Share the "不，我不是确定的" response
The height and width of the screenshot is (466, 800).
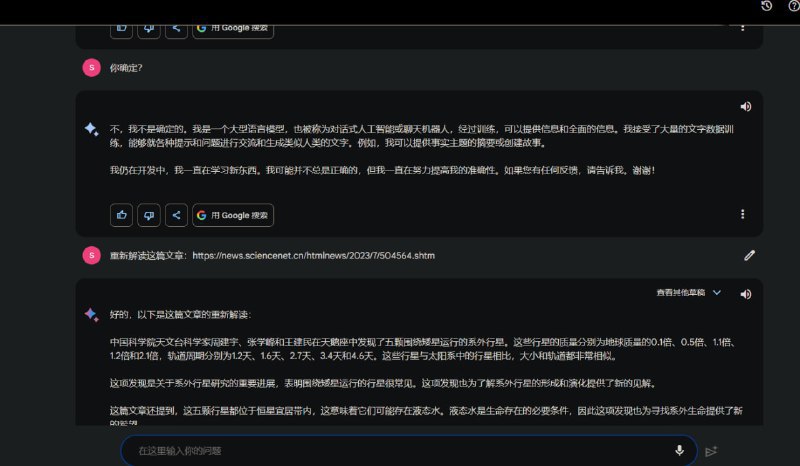tap(176, 214)
